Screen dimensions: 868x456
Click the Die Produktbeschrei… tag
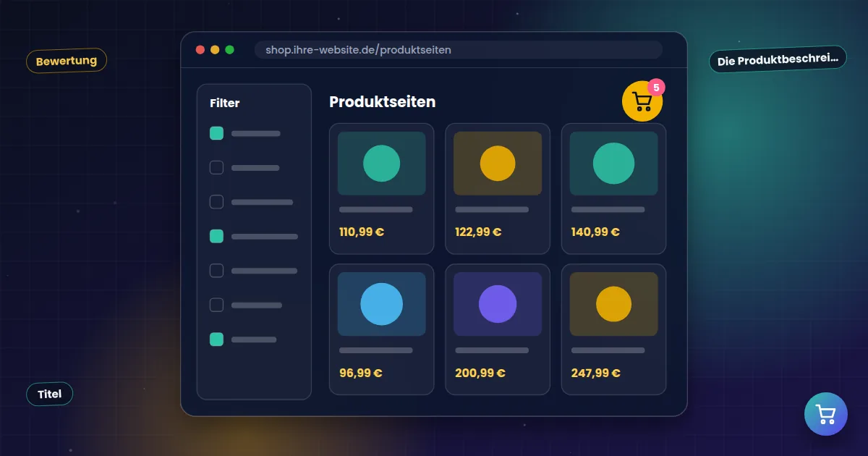pyautogui.click(x=778, y=60)
